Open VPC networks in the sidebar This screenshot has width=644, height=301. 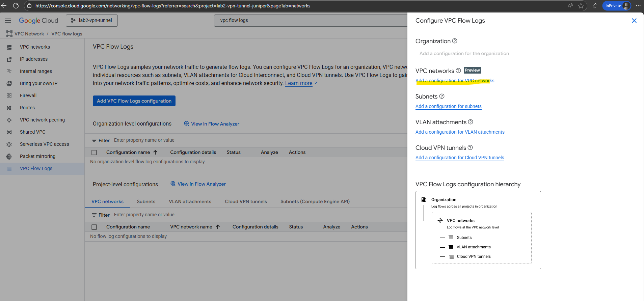point(35,47)
